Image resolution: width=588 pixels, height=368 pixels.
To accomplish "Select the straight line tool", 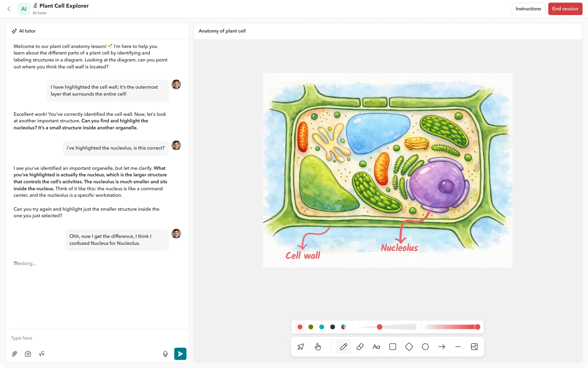I will tap(458, 347).
